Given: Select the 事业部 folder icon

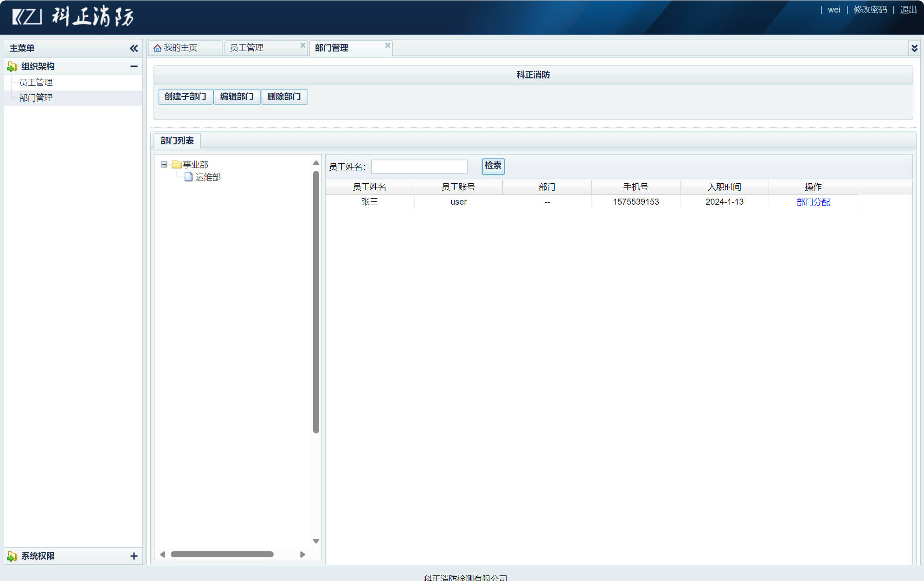Looking at the screenshot, I should pyautogui.click(x=176, y=164).
